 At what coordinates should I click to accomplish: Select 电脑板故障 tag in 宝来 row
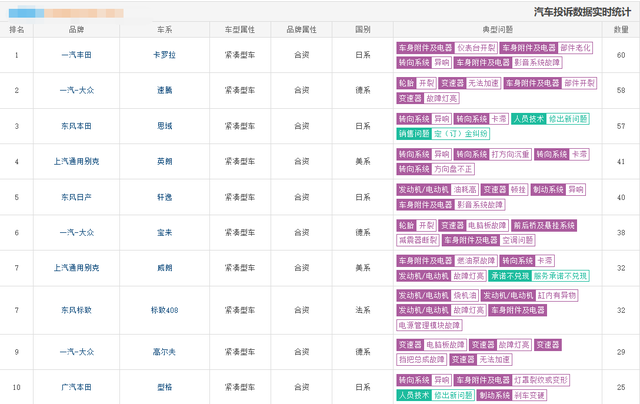coord(487,225)
